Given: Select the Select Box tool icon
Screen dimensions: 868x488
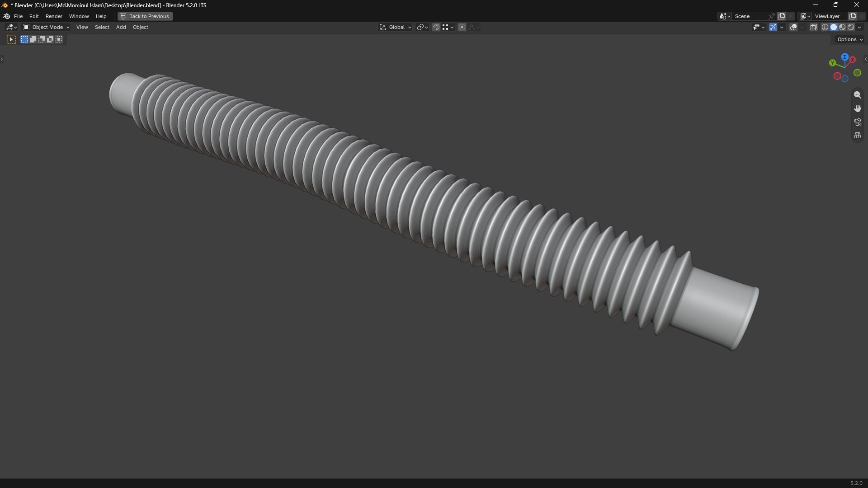Looking at the screenshot, I should tap(11, 40).
